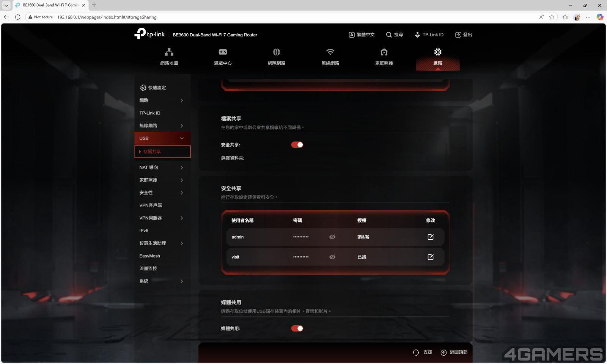Click the browser address bar URL
The image size is (607, 364).
point(107,17)
